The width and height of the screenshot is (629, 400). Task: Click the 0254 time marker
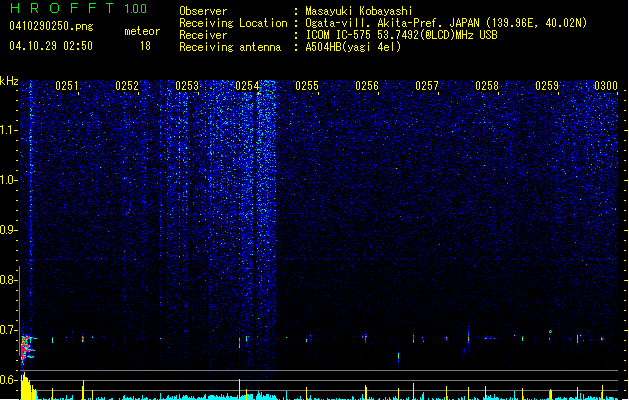click(x=247, y=86)
